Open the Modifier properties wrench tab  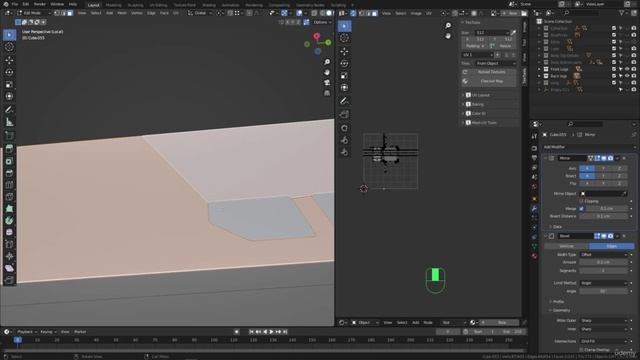[534, 209]
